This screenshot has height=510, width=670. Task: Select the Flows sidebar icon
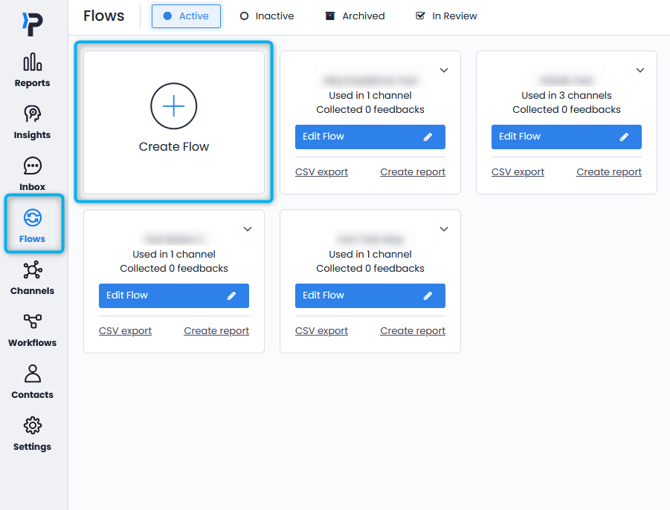click(32, 219)
